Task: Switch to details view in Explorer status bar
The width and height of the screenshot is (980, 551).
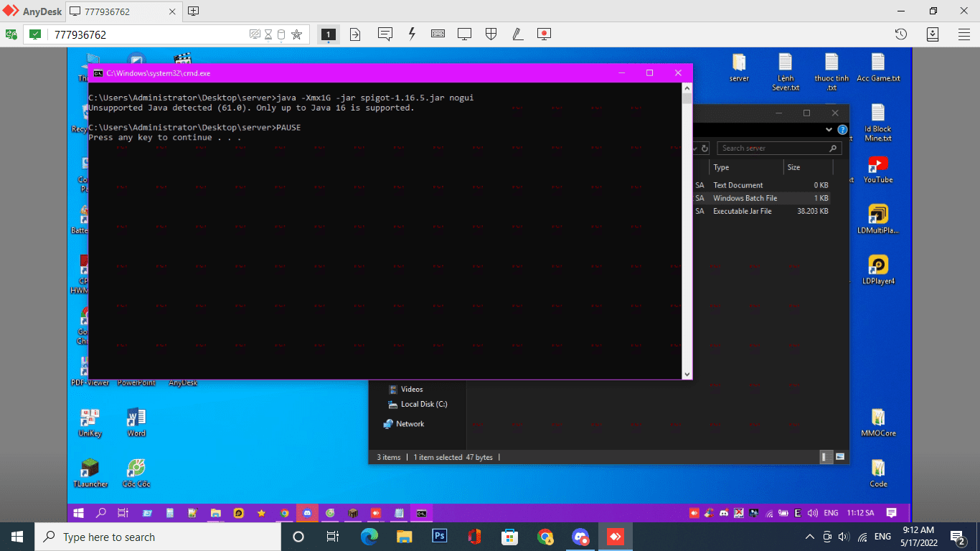Action: 826,457
